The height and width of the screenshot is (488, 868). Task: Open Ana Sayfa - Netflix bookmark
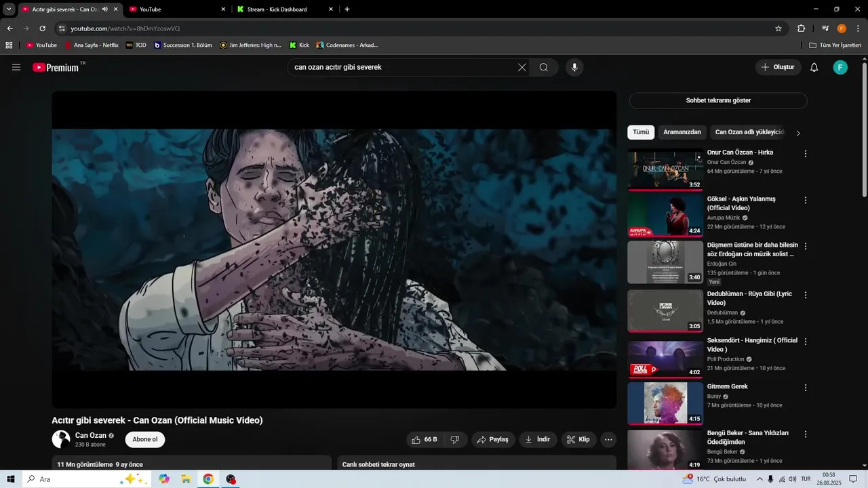[92, 45]
